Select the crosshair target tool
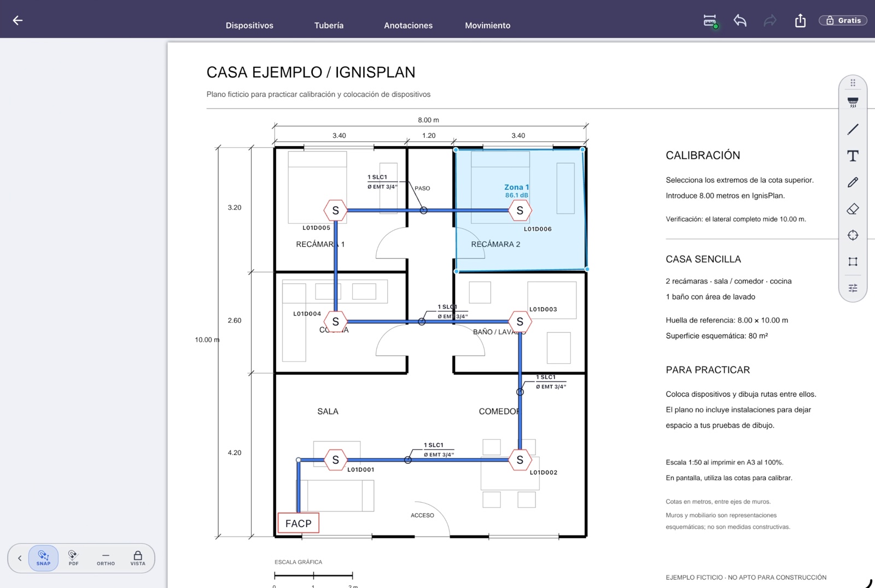This screenshot has width=875, height=588. (x=853, y=235)
